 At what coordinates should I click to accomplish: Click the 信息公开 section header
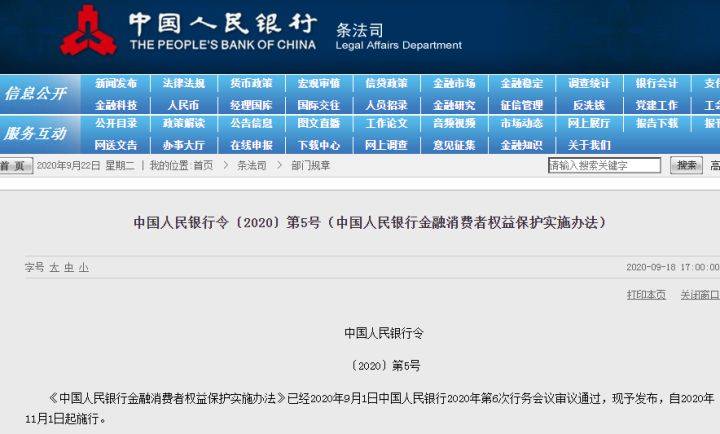pyautogui.click(x=35, y=94)
